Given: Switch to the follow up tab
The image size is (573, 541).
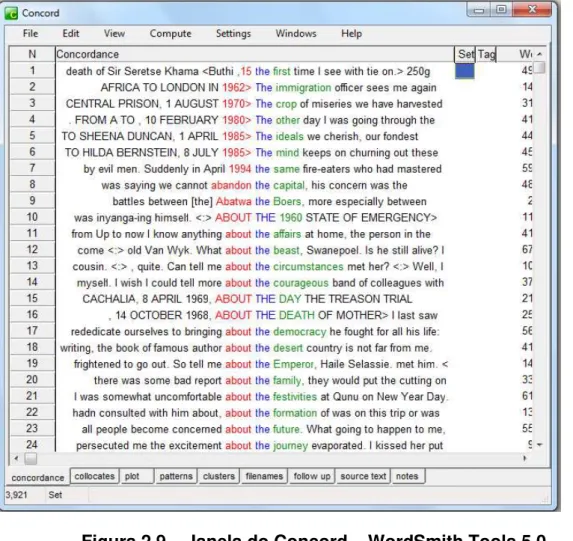Looking at the screenshot, I should click(x=312, y=476).
